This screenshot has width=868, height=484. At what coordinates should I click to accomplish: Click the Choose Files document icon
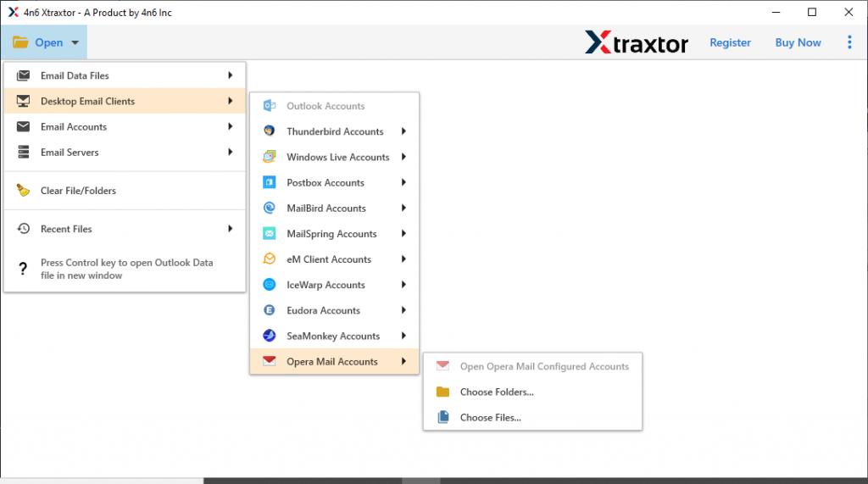pyautogui.click(x=442, y=417)
